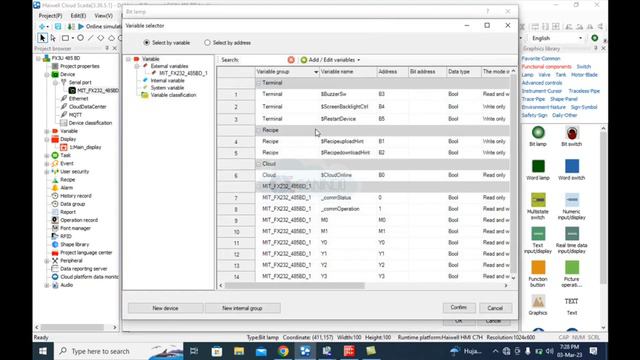Open the Lamp library link
Image resolution: width=640 pixels, height=360 pixels.
[x=527, y=75]
